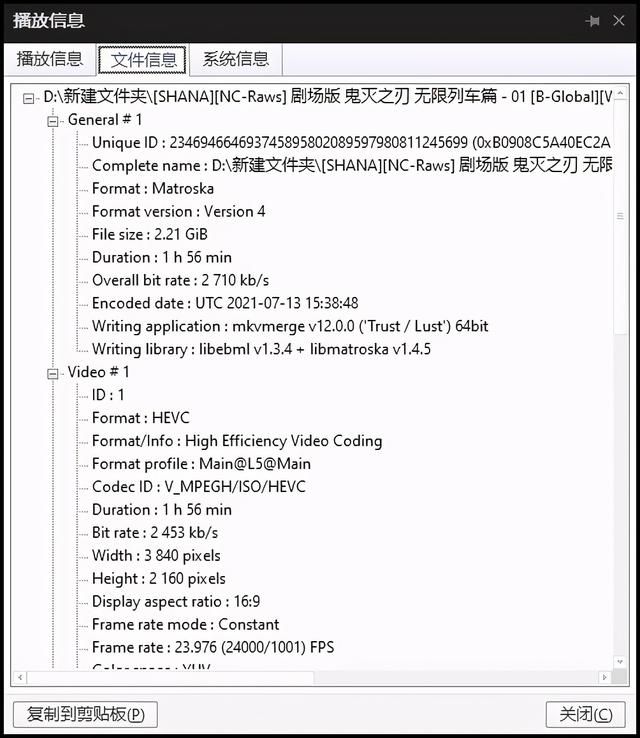Collapse the root file path node
The width and height of the screenshot is (640, 738).
[28, 98]
